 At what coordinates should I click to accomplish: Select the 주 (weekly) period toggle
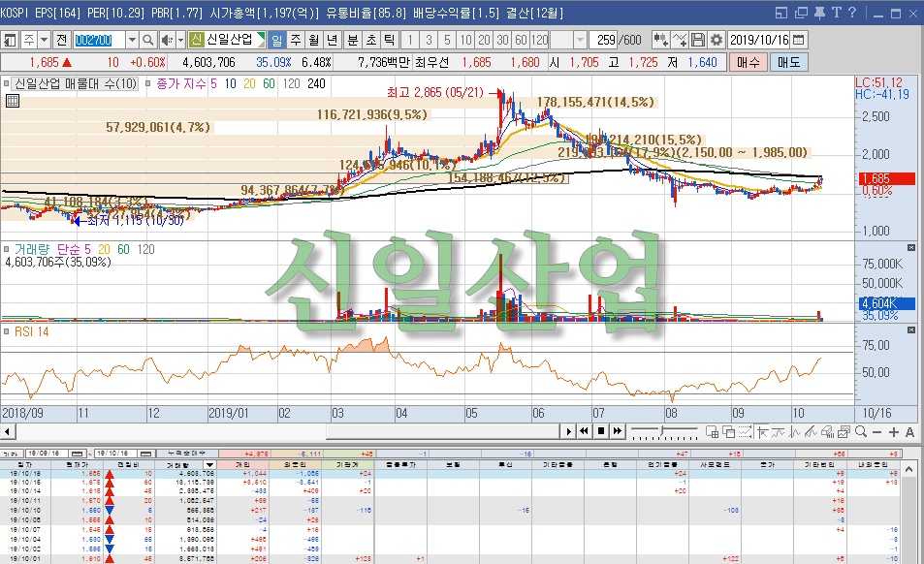coord(296,40)
